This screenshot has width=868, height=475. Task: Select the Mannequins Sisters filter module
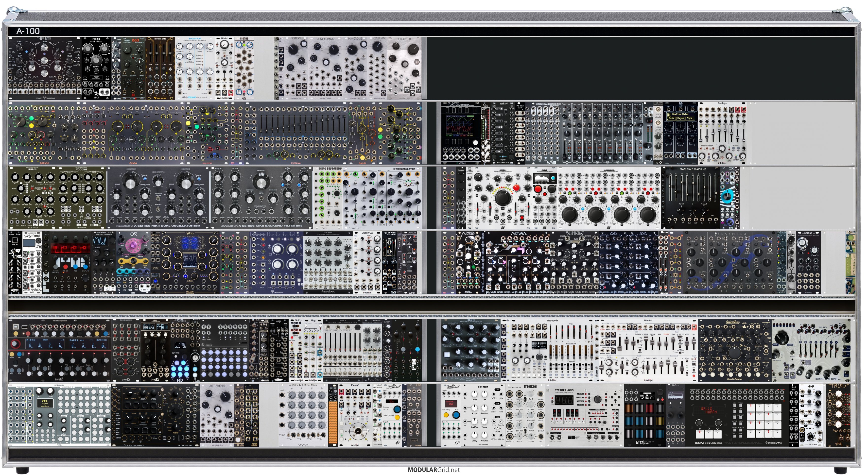coord(296,68)
